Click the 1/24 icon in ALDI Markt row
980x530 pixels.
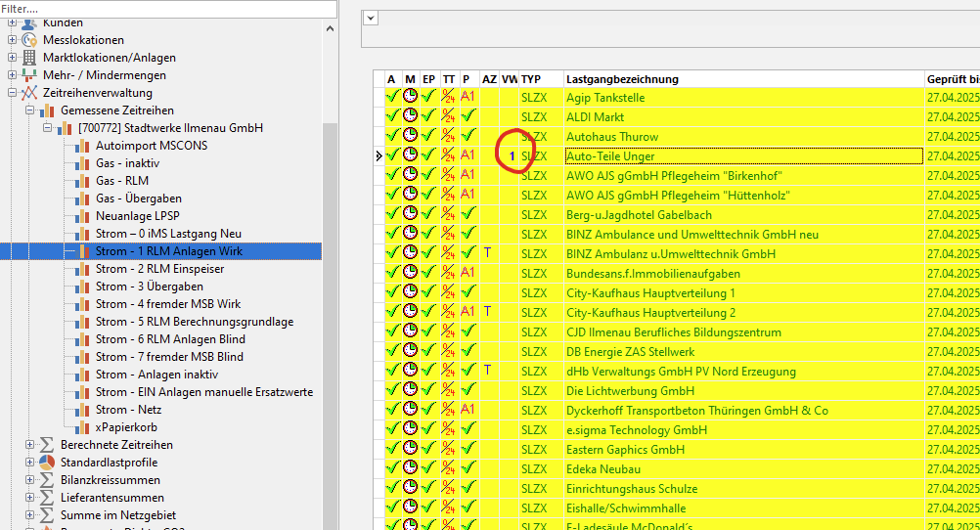[x=448, y=117]
